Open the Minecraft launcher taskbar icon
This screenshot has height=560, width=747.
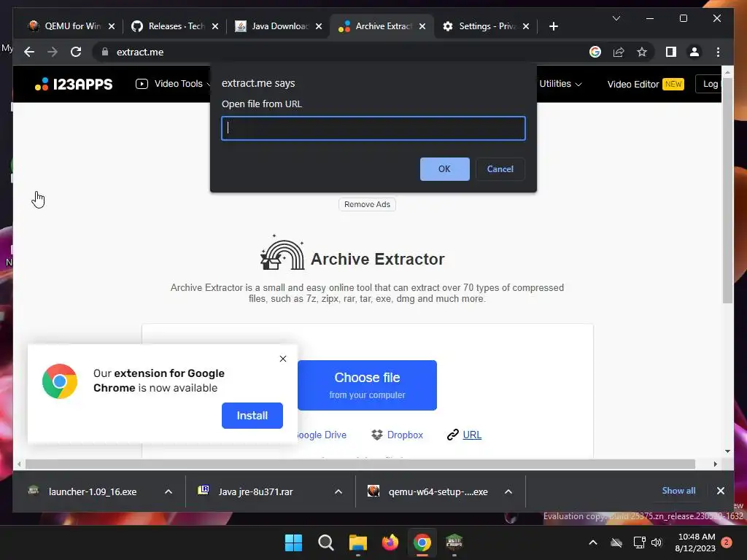coord(454,542)
